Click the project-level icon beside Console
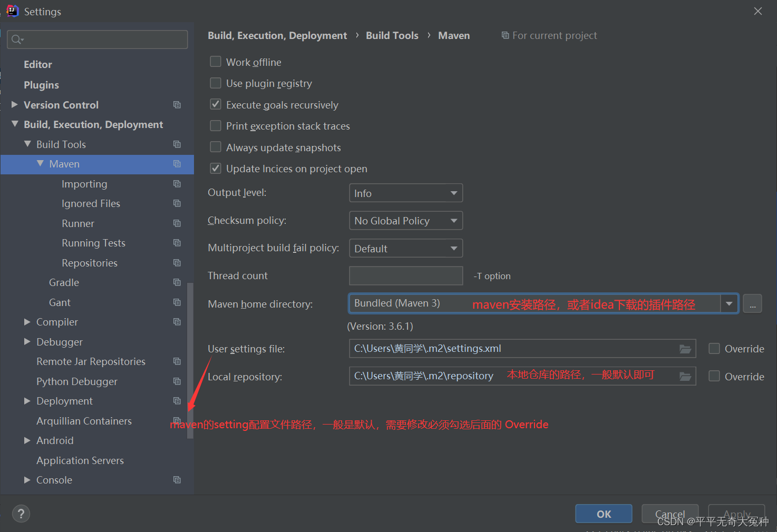Screen dimensions: 777x532 pos(177,480)
